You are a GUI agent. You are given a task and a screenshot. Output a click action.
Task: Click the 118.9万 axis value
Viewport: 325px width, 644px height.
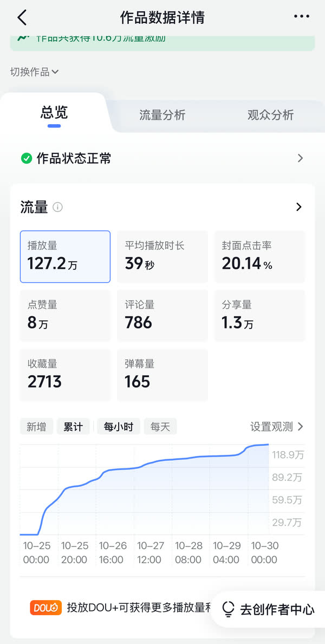[x=288, y=455]
